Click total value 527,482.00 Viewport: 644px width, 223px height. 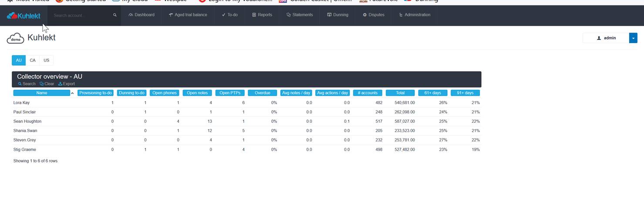coord(405,149)
